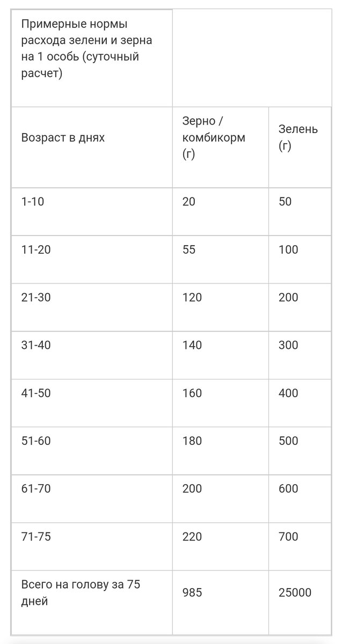Click the grain value 160
Image resolution: width=342 pixels, height=644 pixels.
click(192, 393)
